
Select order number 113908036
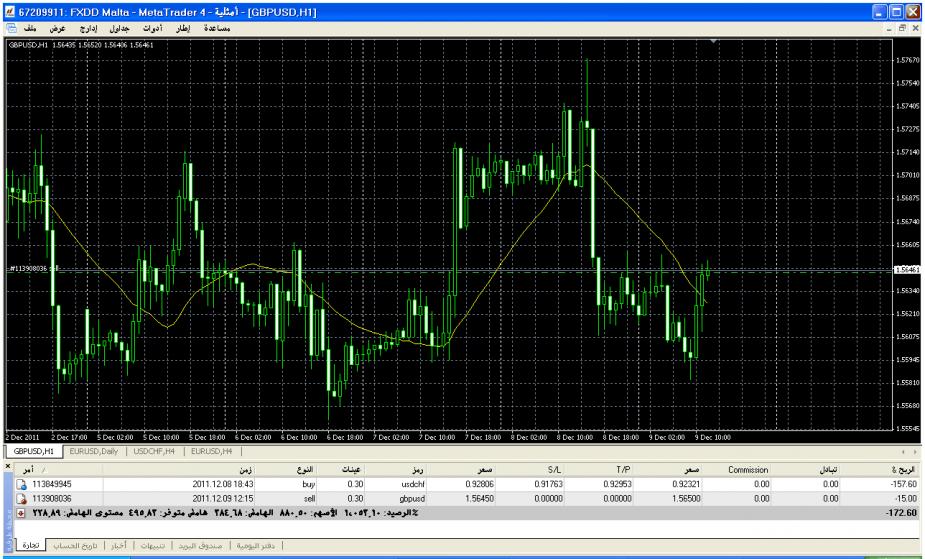(52, 499)
